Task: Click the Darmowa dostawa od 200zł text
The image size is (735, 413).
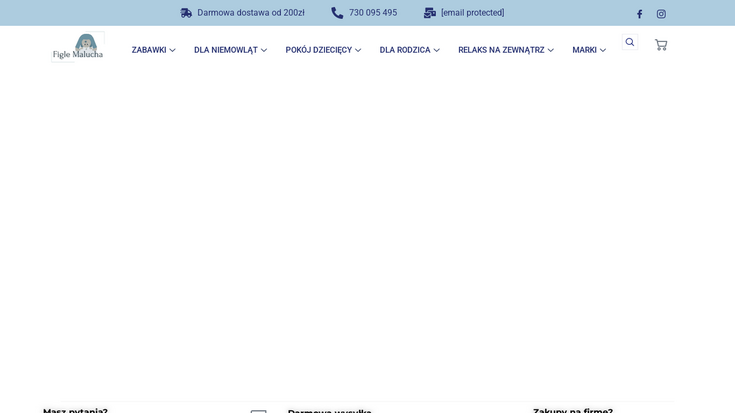Action: (251, 13)
